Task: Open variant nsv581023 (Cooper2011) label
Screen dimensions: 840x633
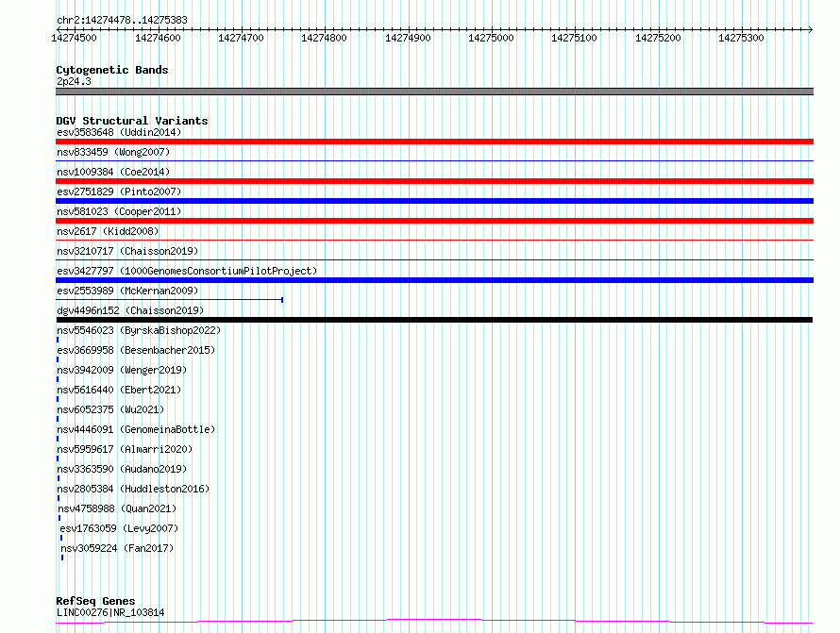Action: tap(119, 211)
